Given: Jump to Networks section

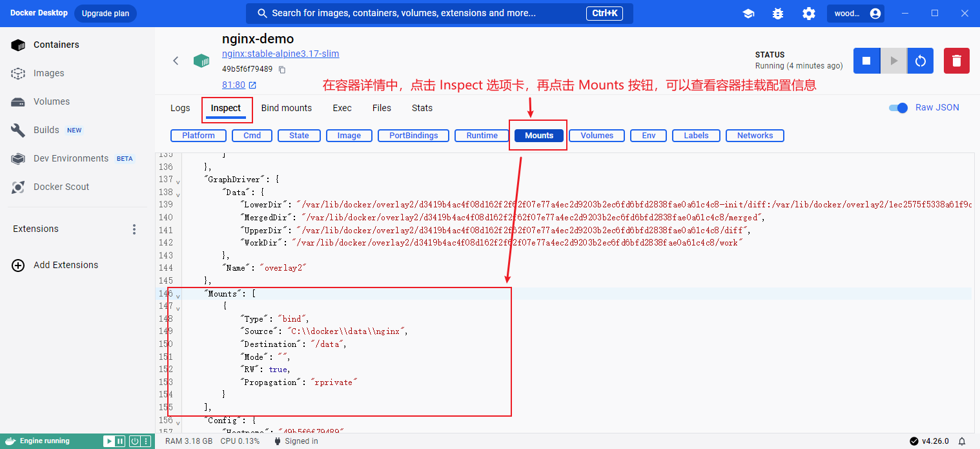Looking at the screenshot, I should click(755, 136).
